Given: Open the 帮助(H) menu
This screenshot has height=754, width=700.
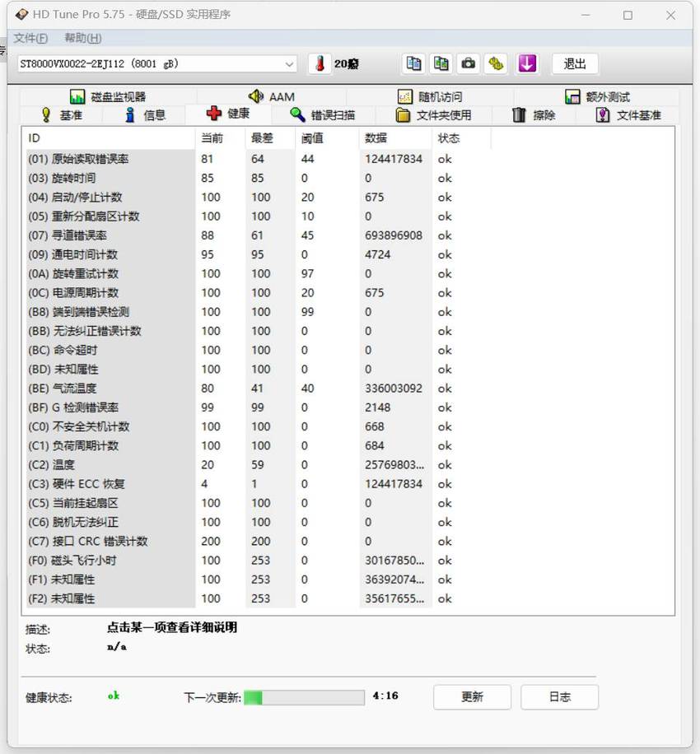Looking at the screenshot, I should pos(82,38).
